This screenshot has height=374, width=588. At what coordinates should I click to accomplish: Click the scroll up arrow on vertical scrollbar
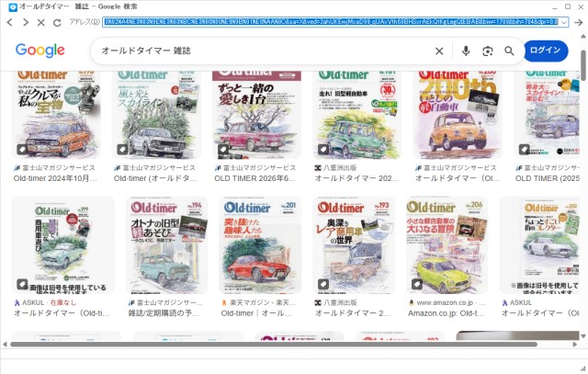[583, 37]
